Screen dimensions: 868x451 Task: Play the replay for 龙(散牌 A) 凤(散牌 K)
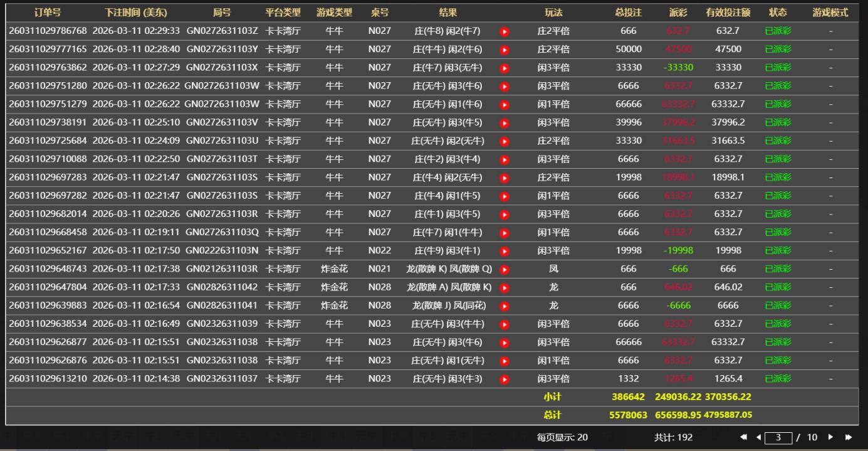(x=505, y=288)
